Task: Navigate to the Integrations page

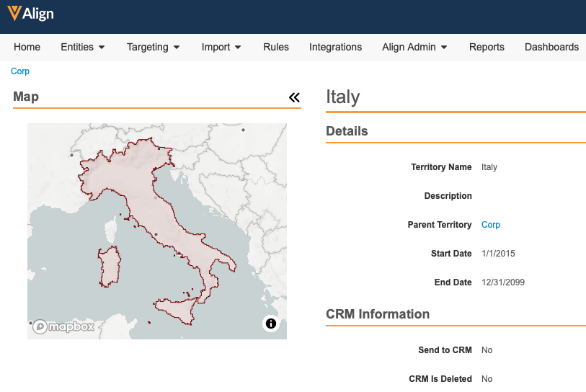Action: 335,47
